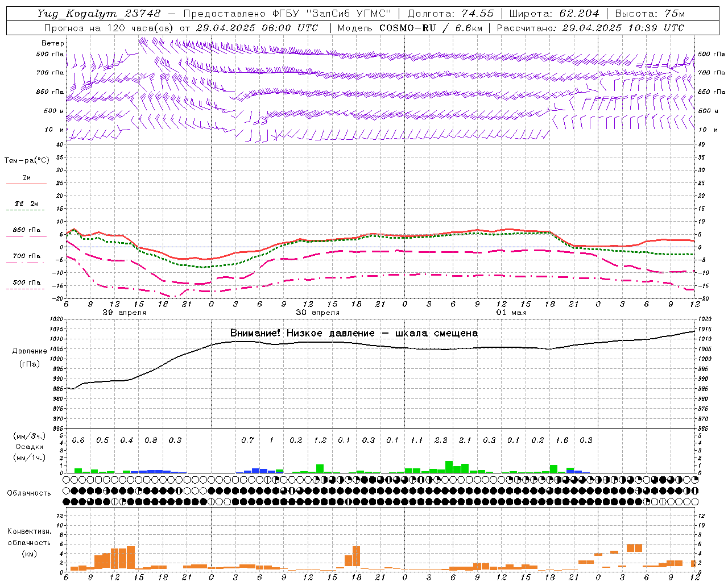Click the warning 'Внимание! Низкое давление — шкала смещена'
This screenshot has height=582, width=728.
(354, 333)
